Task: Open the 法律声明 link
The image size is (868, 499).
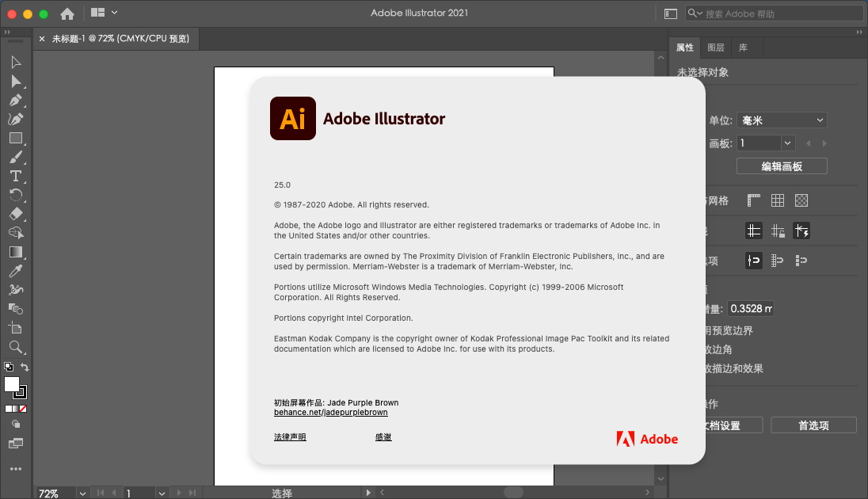Action: [290, 437]
